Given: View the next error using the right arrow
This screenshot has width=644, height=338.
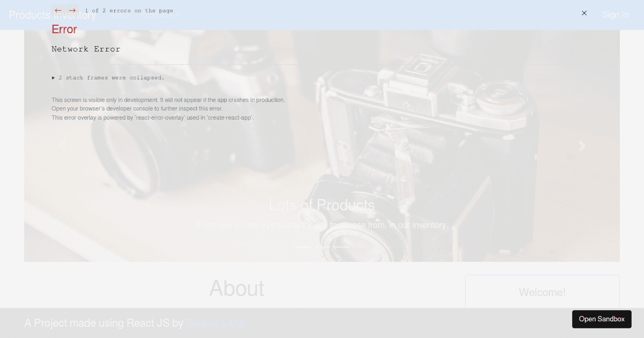Looking at the screenshot, I should click(72, 10).
